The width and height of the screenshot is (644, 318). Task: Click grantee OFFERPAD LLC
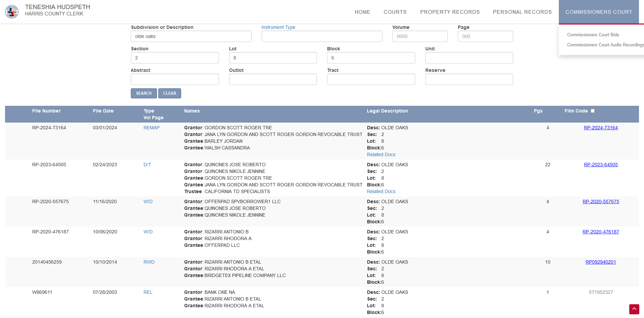(x=222, y=245)
